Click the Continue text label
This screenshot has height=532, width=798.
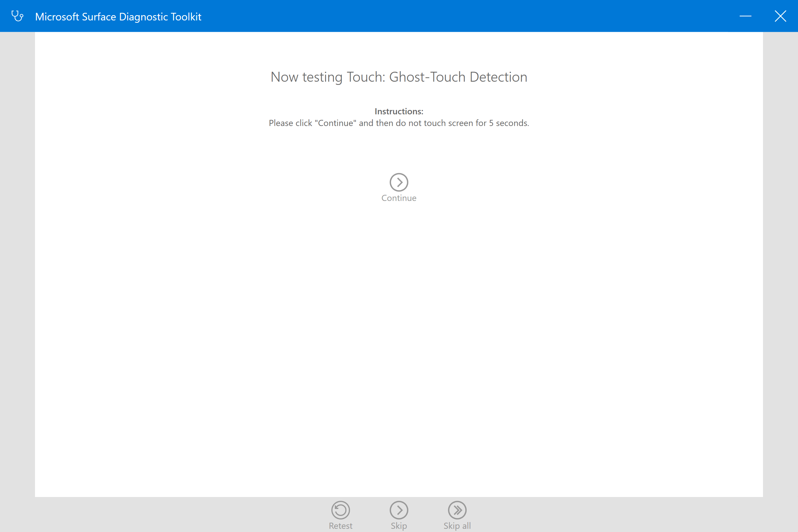pos(399,198)
